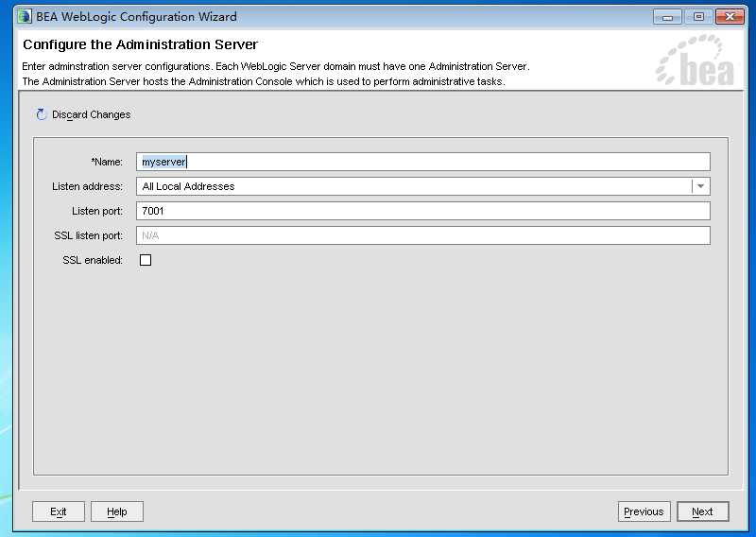Click the 'BEA WebLogic Configuration Wizard' title text
The height and width of the screenshot is (537, 756).
[x=136, y=17]
